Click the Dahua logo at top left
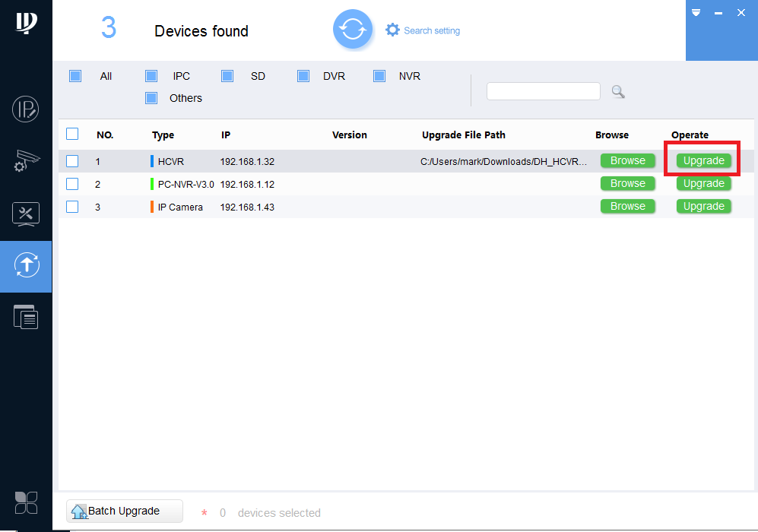Screen dimensions: 758x532 coord(26,24)
